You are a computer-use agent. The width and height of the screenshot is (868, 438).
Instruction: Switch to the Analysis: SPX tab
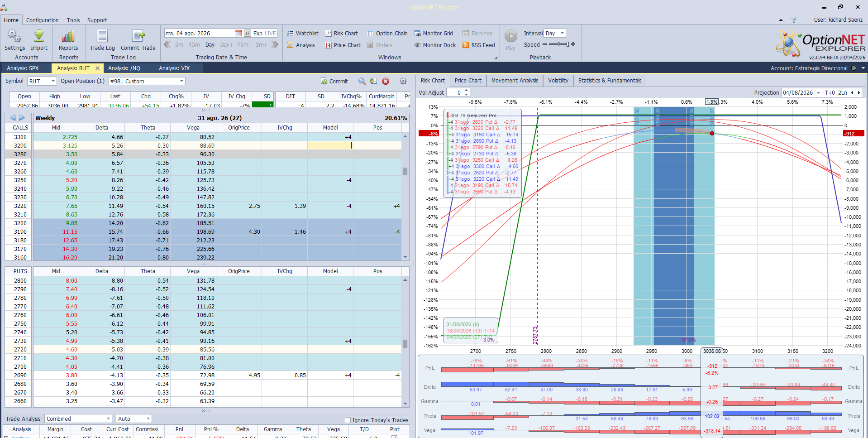coord(23,68)
